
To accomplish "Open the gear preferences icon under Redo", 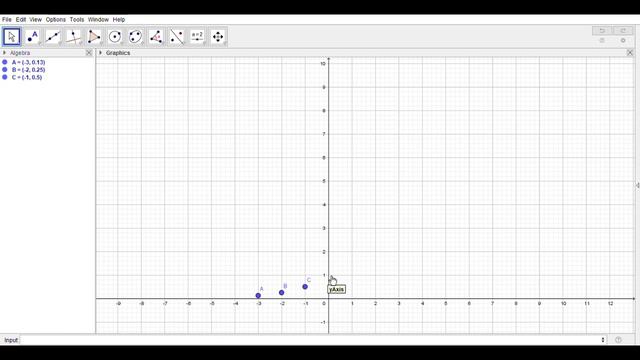I will pos(623,40).
